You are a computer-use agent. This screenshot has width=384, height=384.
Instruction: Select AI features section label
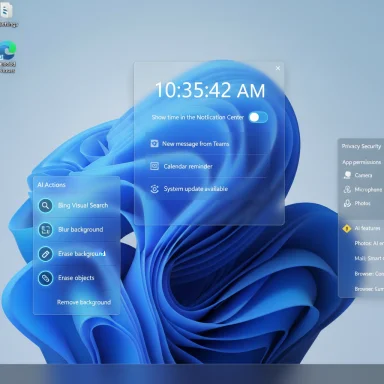pyautogui.click(x=367, y=228)
